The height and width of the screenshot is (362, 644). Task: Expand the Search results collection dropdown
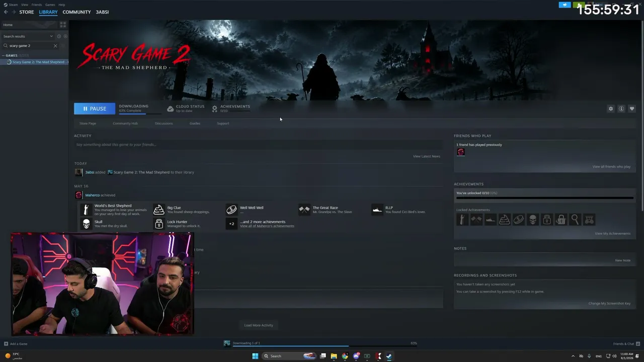coord(51,36)
